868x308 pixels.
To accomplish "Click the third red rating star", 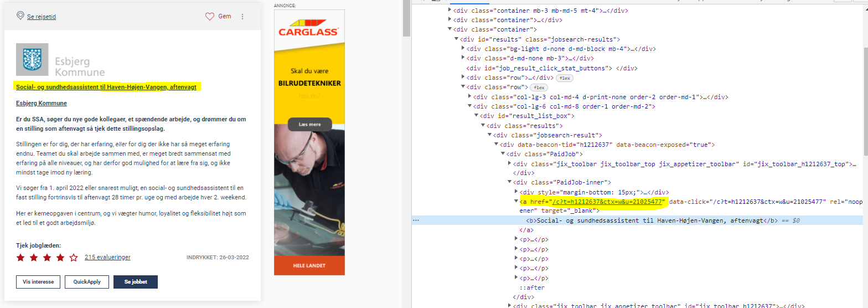I will point(47,258).
